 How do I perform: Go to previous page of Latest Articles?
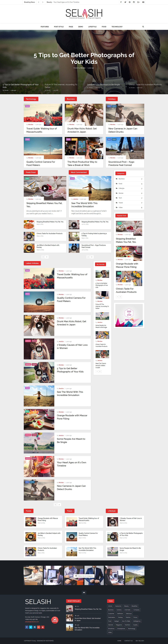click(x=55, y=505)
